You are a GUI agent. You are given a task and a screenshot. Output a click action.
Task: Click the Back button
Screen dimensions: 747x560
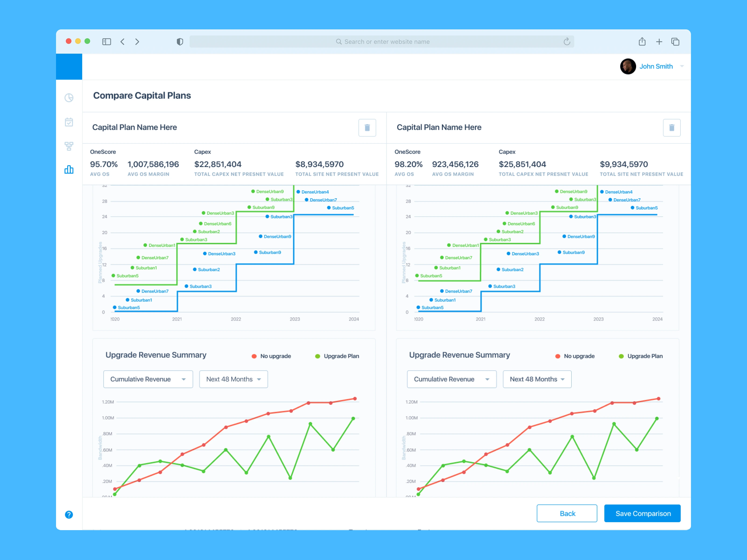pyautogui.click(x=567, y=513)
